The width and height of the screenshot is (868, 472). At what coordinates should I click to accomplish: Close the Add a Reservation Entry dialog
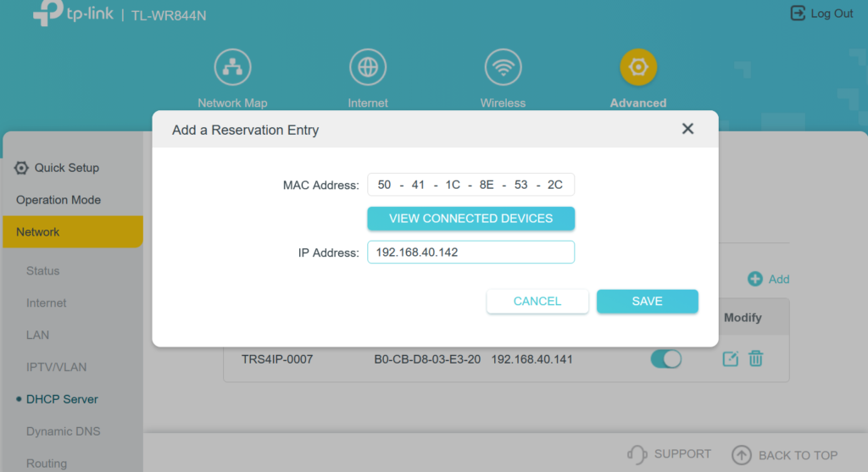point(687,129)
